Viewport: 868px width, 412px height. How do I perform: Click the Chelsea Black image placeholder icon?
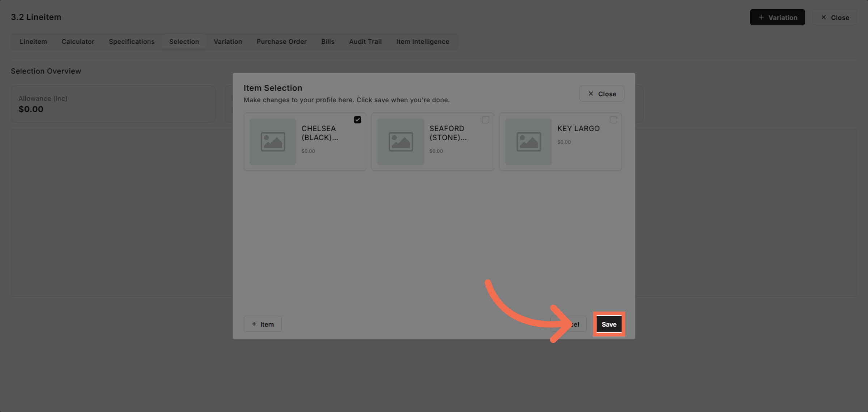273,142
